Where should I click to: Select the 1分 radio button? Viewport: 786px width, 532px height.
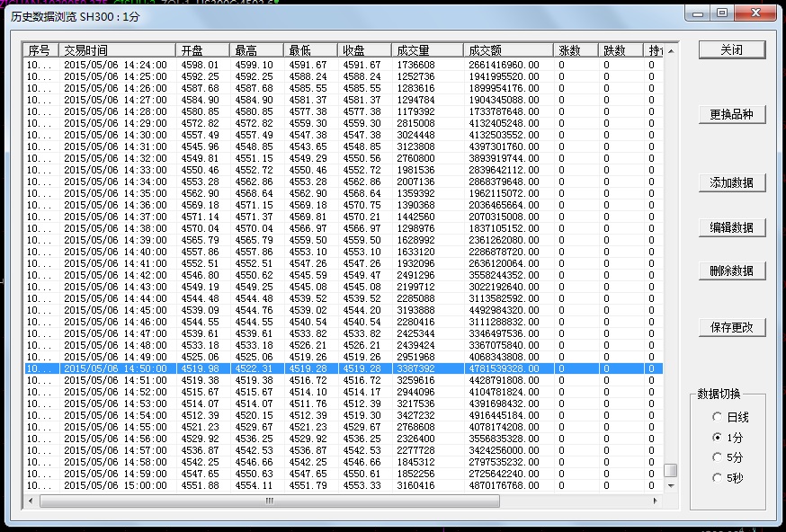coord(717,438)
